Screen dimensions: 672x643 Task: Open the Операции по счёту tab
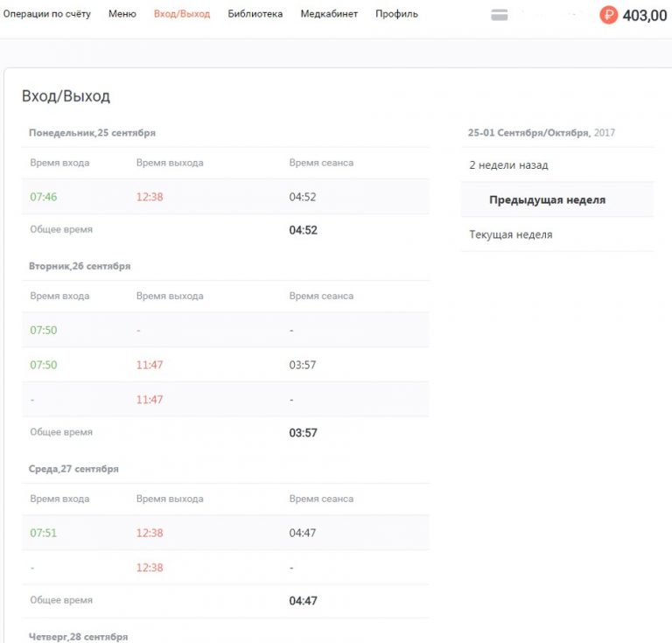point(46,14)
